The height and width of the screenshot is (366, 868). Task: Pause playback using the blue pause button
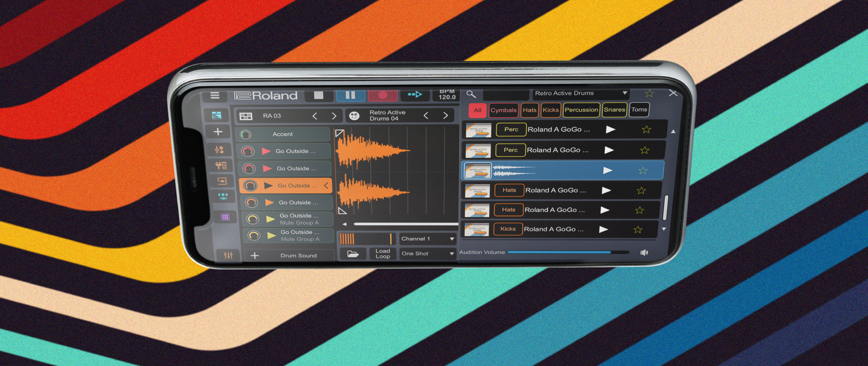click(350, 95)
